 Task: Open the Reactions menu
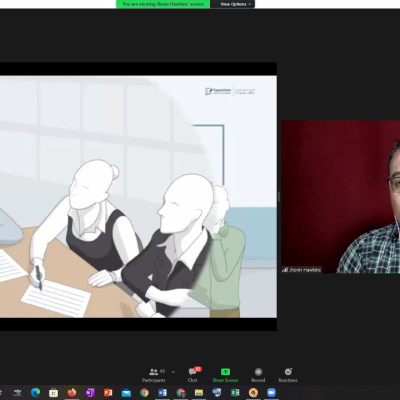pos(288,375)
